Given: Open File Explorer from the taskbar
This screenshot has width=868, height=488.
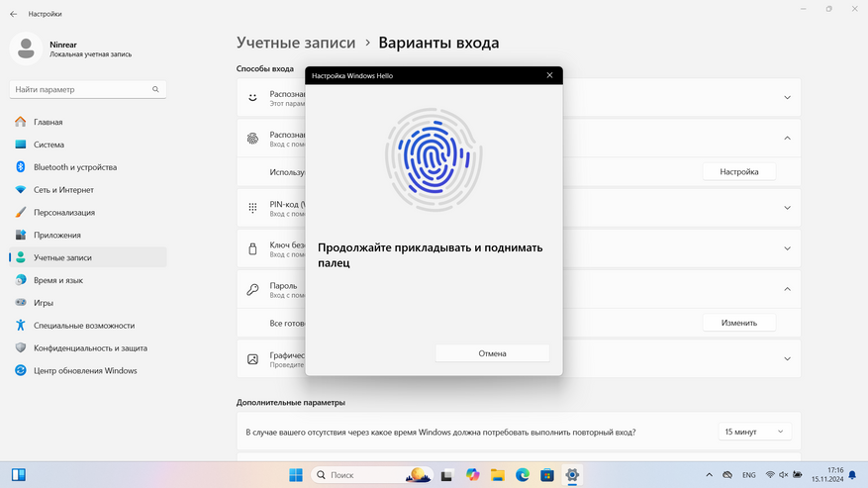Looking at the screenshot, I should tap(497, 475).
